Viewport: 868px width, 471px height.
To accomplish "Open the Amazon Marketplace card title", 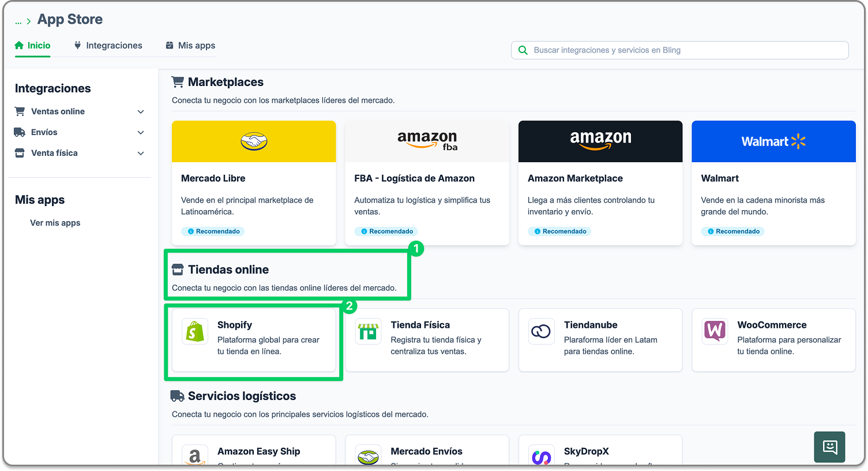I will pyautogui.click(x=576, y=178).
